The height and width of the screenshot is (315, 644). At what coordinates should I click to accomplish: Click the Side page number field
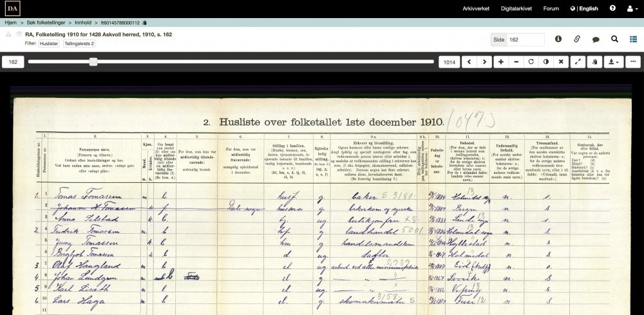click(x=525, y=39)
